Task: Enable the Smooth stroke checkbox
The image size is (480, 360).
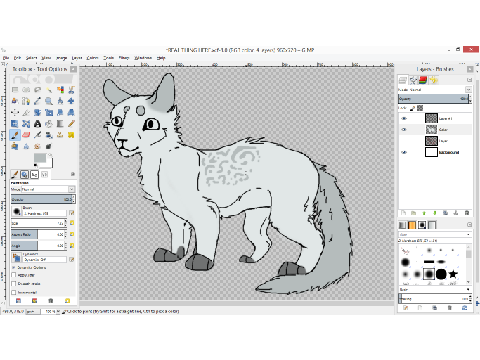Action: pyautogui.click(x=14, y=284)
